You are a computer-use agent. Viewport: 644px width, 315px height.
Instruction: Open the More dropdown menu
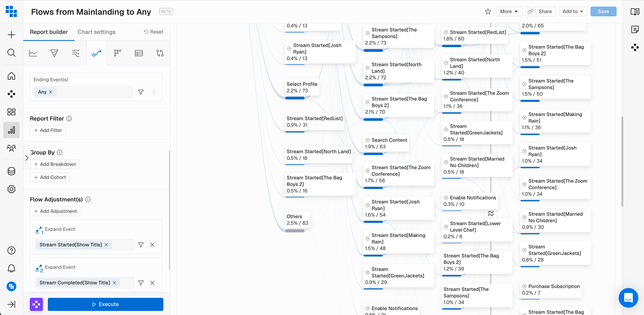509,11
